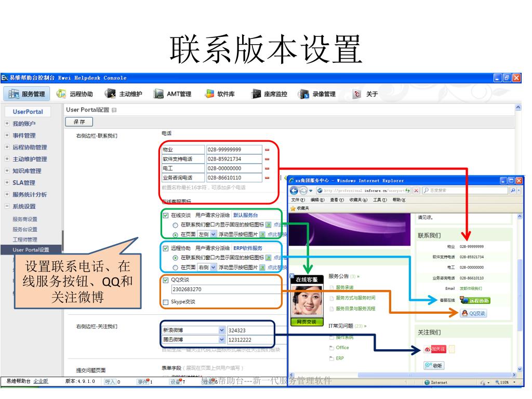Expand SLA管理 tree node

pos(7,182)
